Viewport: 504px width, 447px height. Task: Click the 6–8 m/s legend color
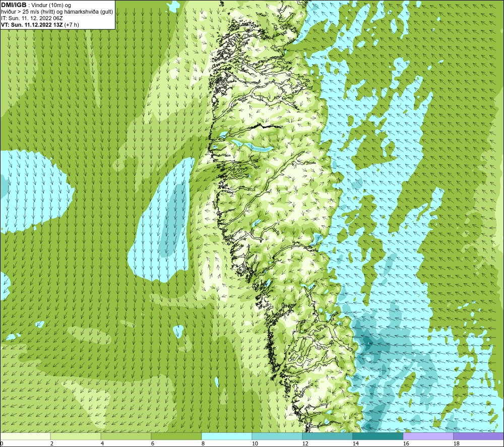coord(176,436)
